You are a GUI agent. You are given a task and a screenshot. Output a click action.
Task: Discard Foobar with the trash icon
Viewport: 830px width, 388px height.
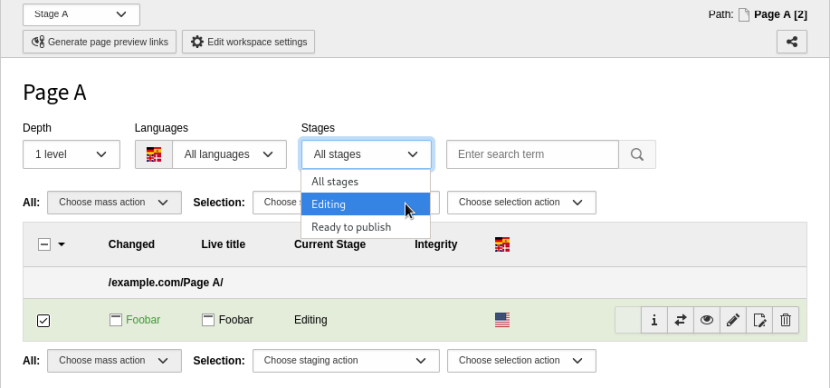click(786, 320)
